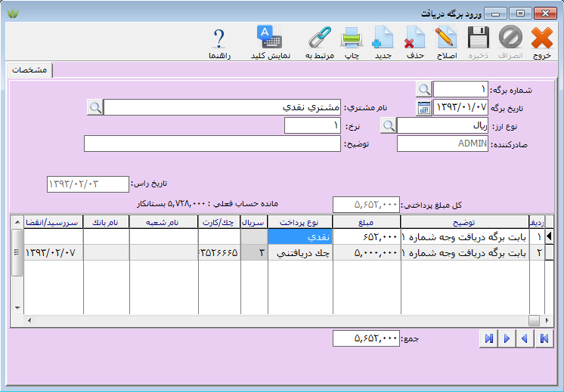This screenshot has height=392, width=564.
Task: Go to the first record navigation button
Action: (x=543, y=338)
